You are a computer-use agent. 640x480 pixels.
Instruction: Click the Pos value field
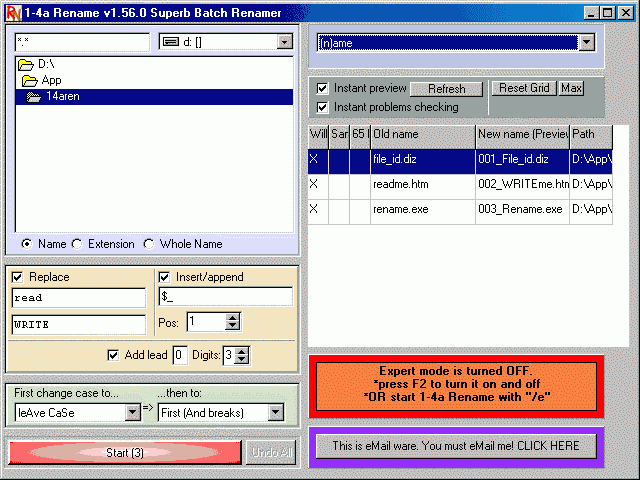(206, 322)
